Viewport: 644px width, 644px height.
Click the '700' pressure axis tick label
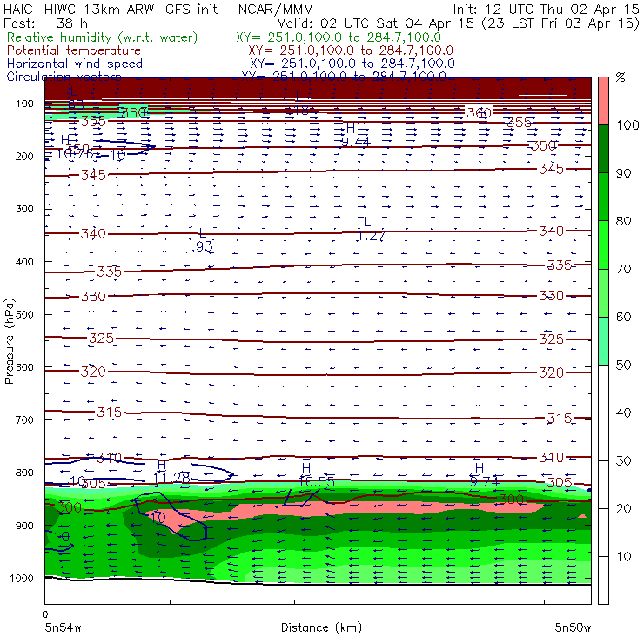coord(24,419)
